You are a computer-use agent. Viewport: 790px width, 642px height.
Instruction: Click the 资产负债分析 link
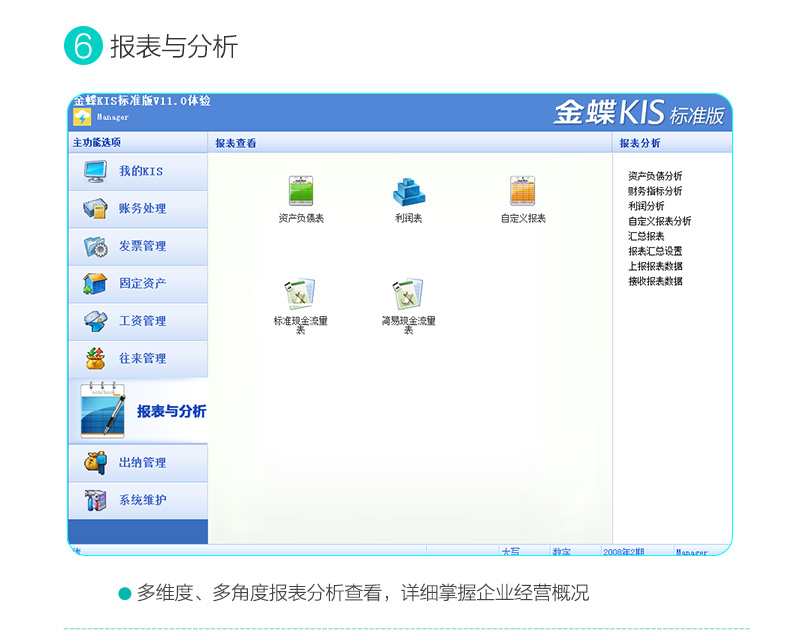[655, 176]
